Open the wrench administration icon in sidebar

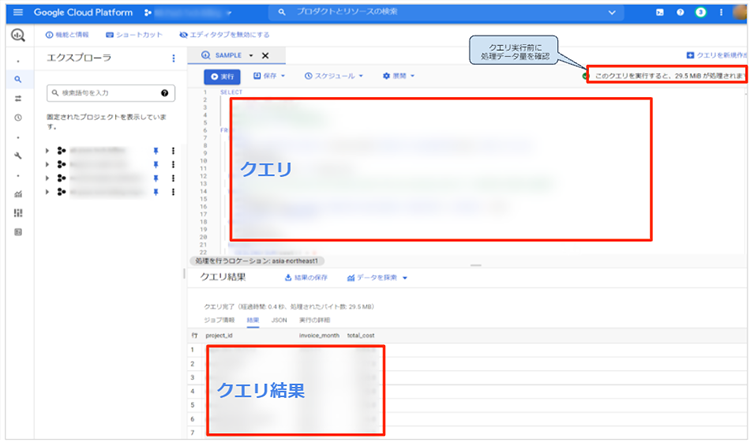click(x=18, y=156)
